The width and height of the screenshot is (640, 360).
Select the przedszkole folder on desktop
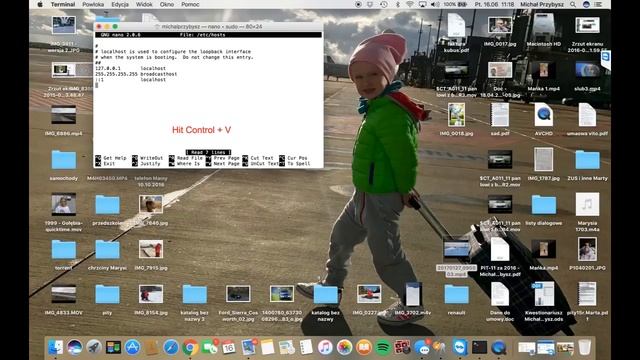tap(107, 205)
